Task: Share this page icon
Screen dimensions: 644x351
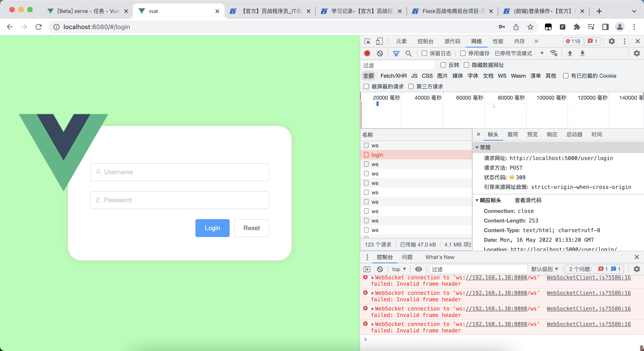Action: [x=516, y=27]
